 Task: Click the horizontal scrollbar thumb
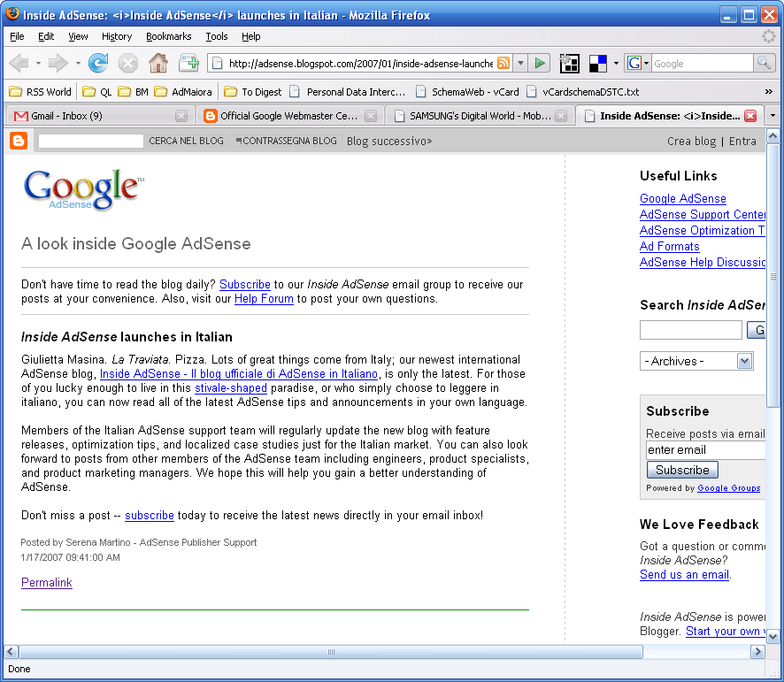330,652
